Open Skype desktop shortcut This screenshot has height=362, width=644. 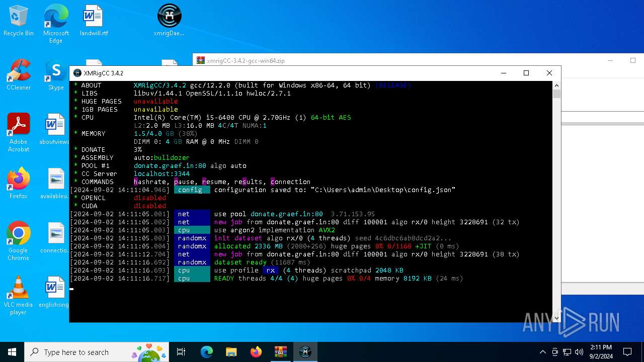point(56,75)
